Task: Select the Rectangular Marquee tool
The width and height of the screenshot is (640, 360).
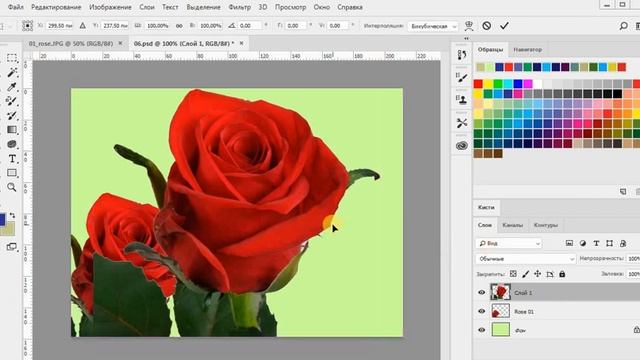Action: (12, 58)
